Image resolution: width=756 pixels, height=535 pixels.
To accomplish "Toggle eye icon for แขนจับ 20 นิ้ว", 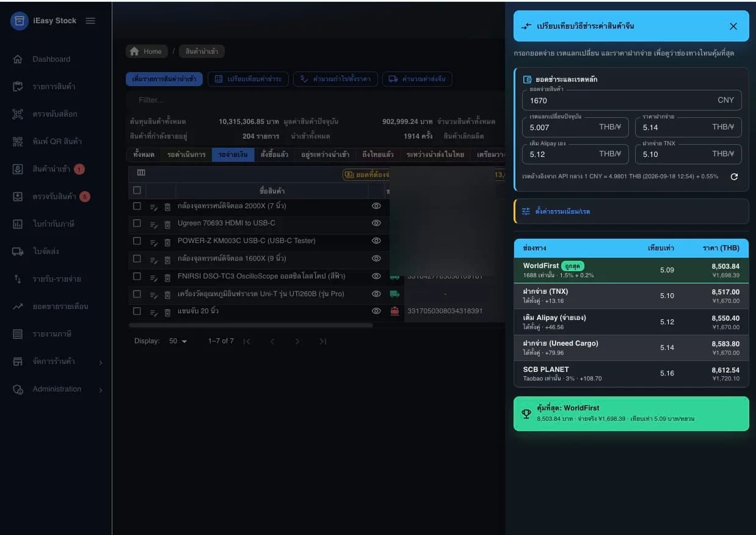I will [x=376, y=311].
